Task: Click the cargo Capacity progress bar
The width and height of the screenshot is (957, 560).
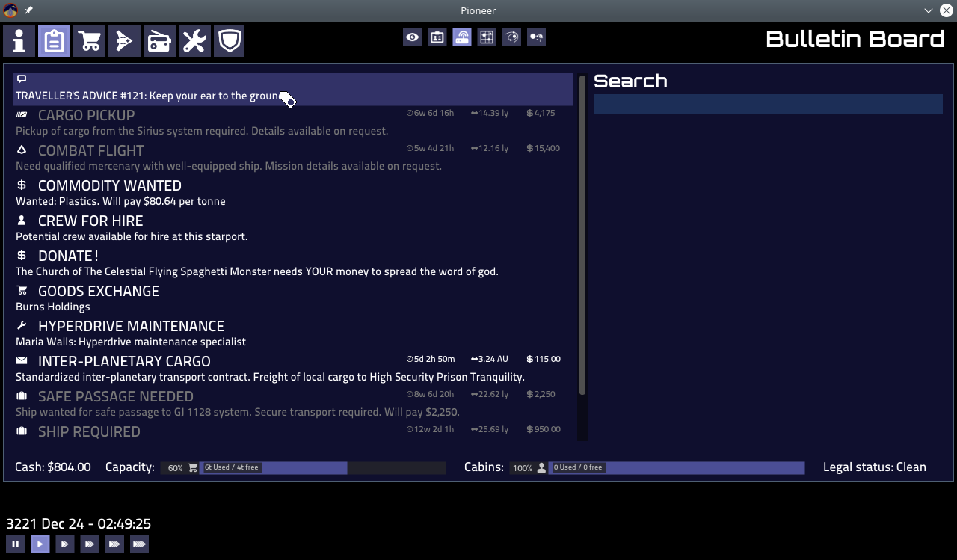Action: click(x=303, y=467)
